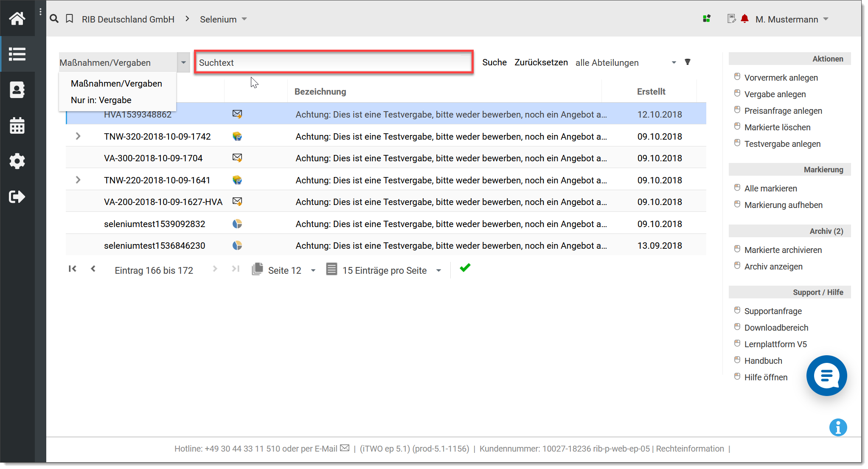
Task: Open the list view sidebar icon
Action: 17,54
